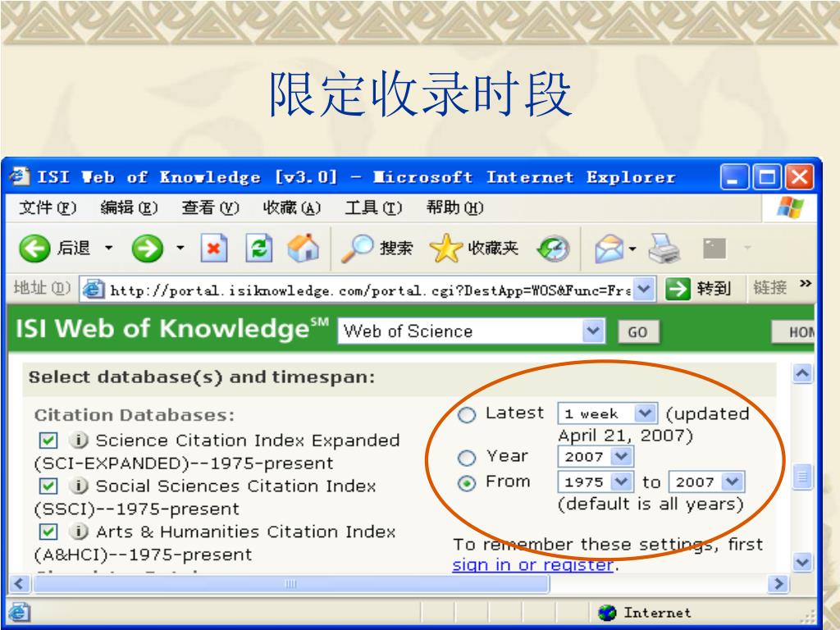
Task: Click the 链接 links toolbar label
Action: pyautogui.click(x=770, y=288)
